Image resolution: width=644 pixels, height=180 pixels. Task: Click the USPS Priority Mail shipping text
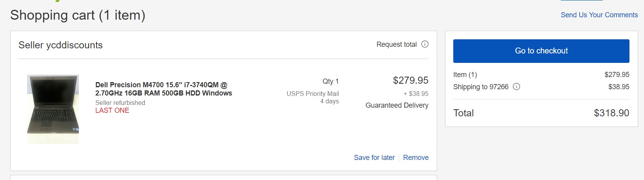click(x=312, y=94)
